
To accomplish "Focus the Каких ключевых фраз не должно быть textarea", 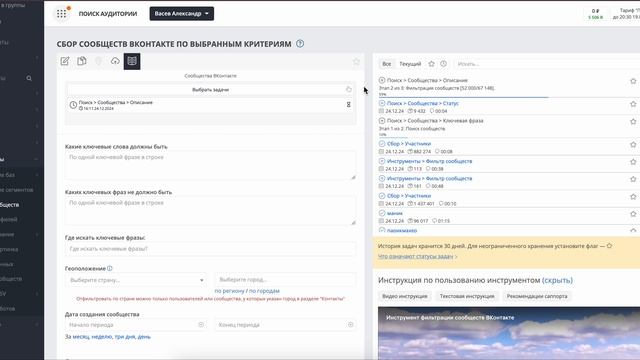I will [x=210, y=211].
